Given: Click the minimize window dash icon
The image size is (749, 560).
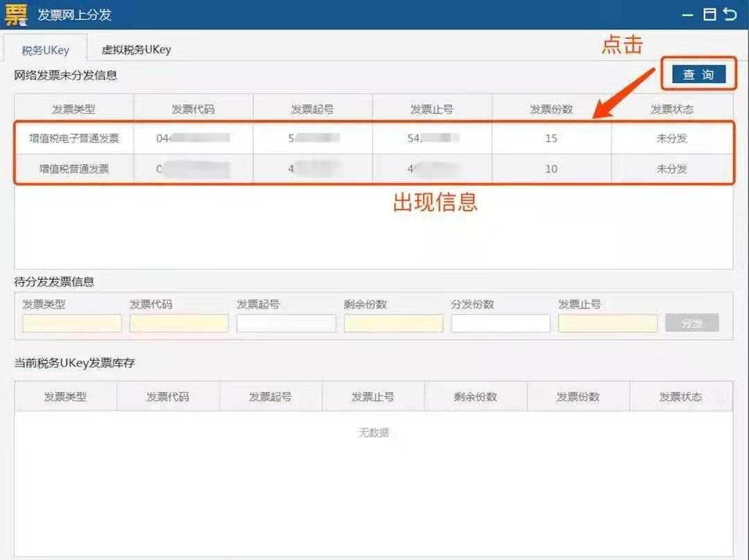Looking at the screenshot, I should pyautogui.click(x=687, y=15).
